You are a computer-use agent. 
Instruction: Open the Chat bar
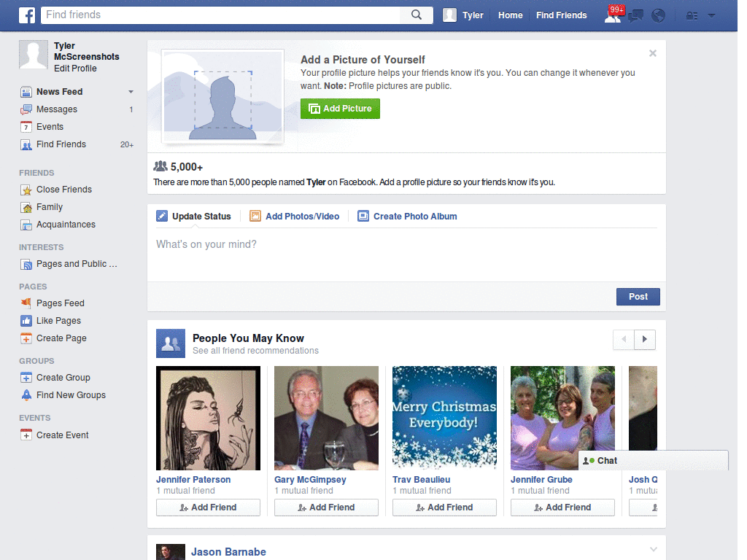coord(653,461)
